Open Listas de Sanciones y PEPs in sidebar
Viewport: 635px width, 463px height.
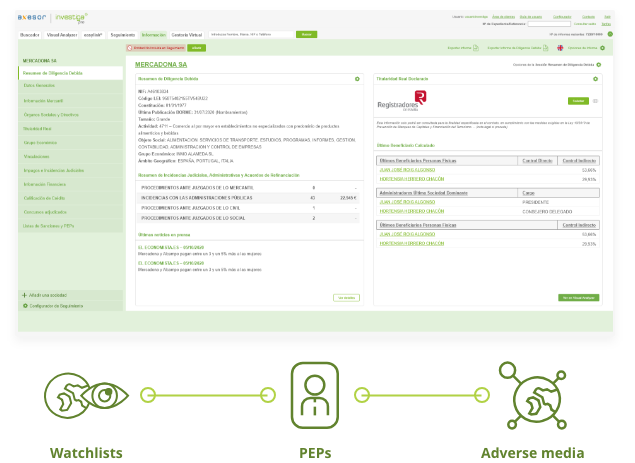point(70,226)
